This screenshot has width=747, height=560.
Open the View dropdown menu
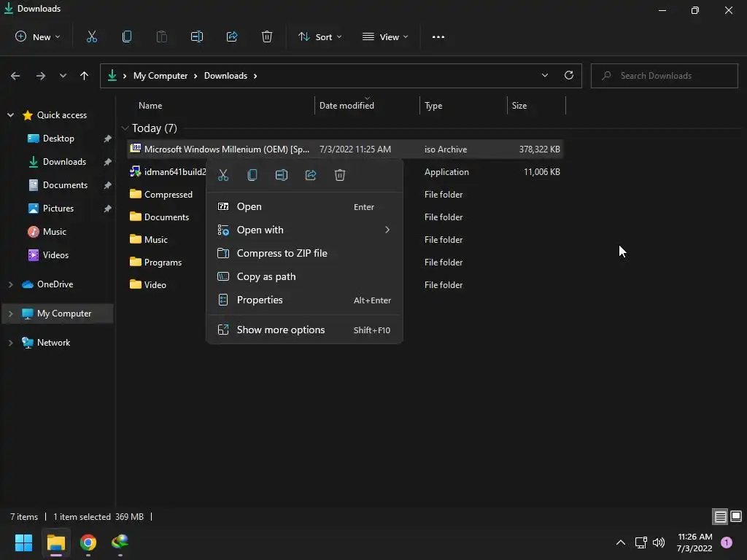[x=385, y=36]
